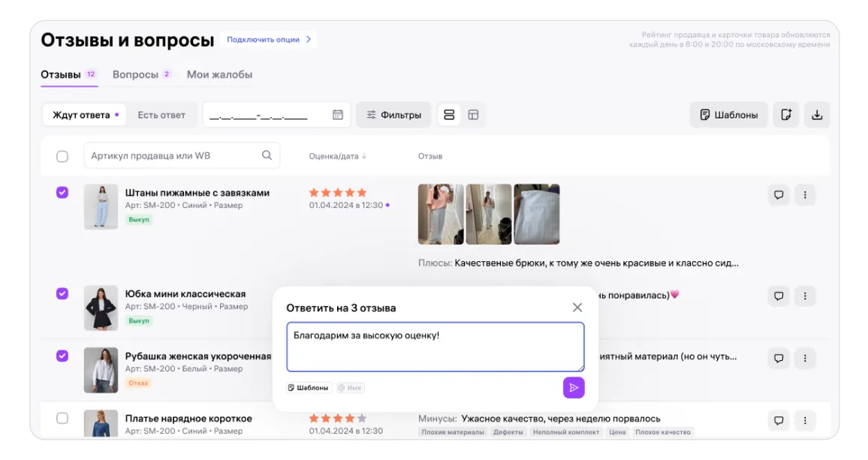Switch to list view layout icon
Viewport: 868px width, 460px height.
pyautogui.click(x=449, y=115)
